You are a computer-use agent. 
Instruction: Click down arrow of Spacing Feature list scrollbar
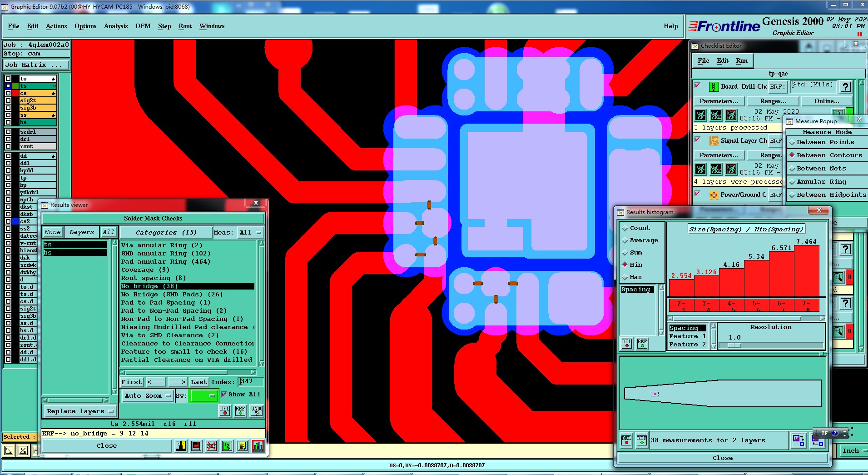coord(714,346)
